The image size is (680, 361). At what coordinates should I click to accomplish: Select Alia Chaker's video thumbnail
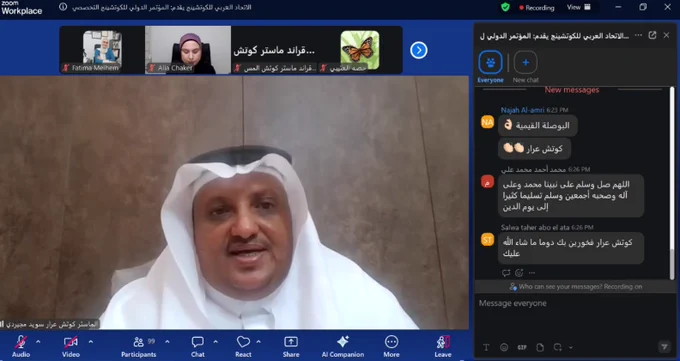188,49
